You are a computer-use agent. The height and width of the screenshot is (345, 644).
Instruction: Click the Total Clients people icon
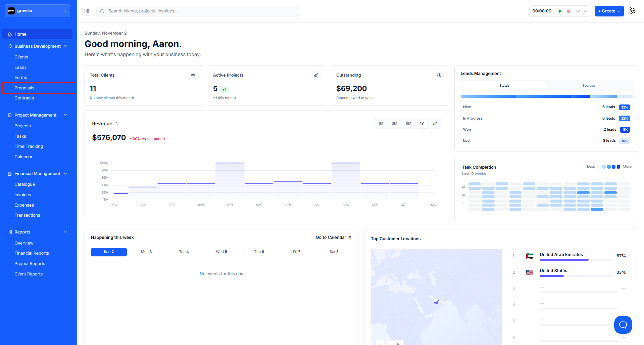[x=193, y=75]
